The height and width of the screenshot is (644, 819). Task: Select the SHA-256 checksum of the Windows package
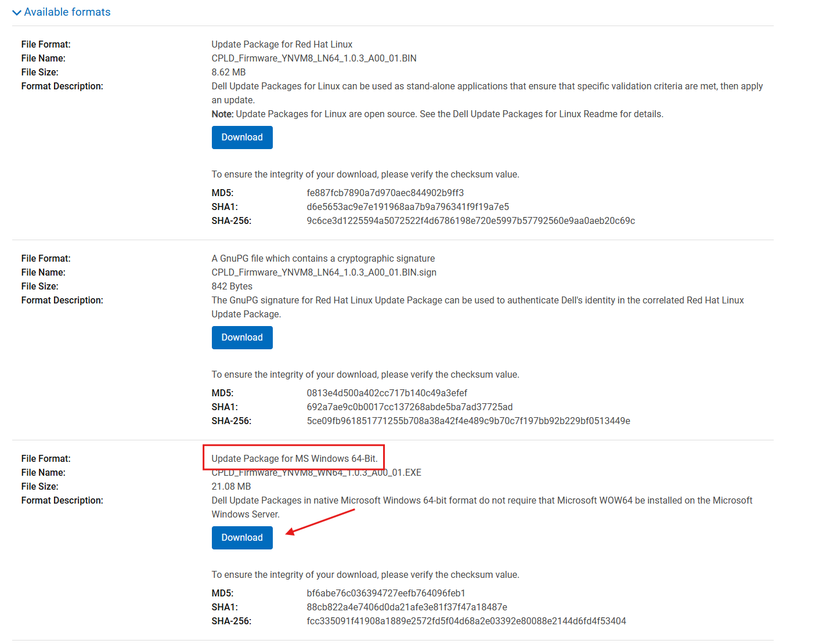coord(466,621)
